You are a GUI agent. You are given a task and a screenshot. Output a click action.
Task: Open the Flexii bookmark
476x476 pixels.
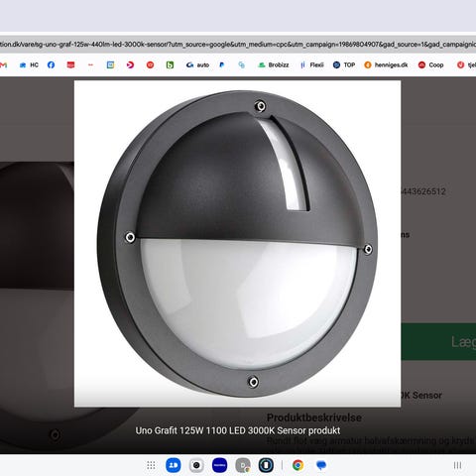pos(312,64)
